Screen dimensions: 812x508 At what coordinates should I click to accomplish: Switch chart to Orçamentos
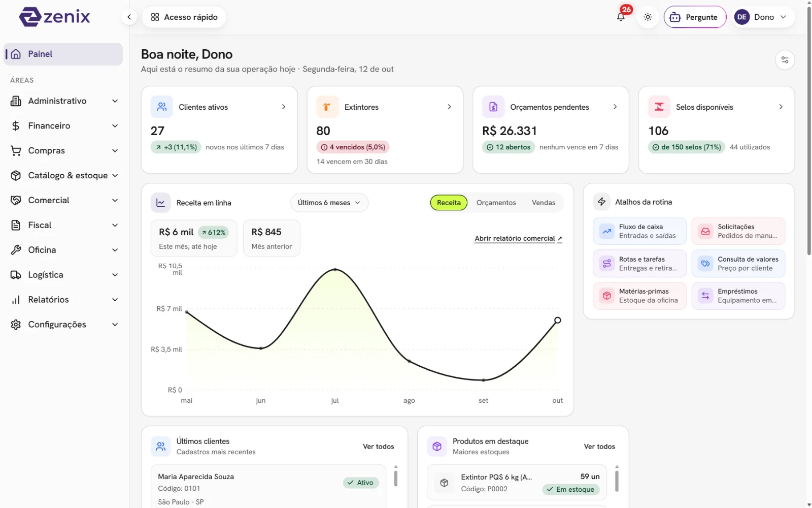pyautogui.click(x=496, y=203)
